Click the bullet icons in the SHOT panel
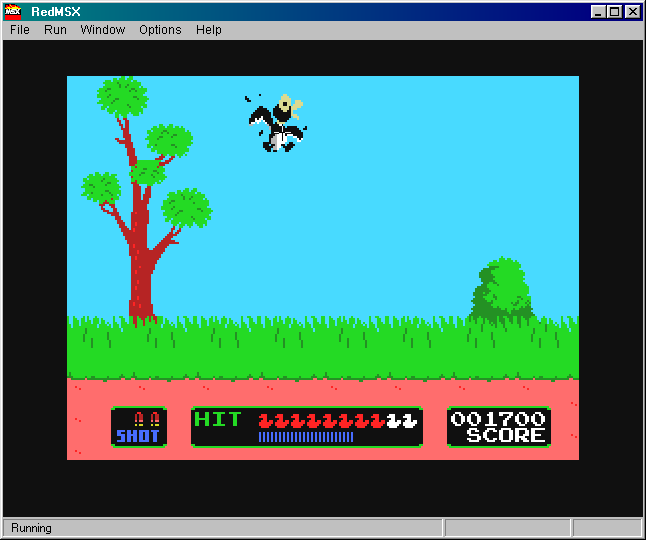646x540 pixels. pos(139,419)
